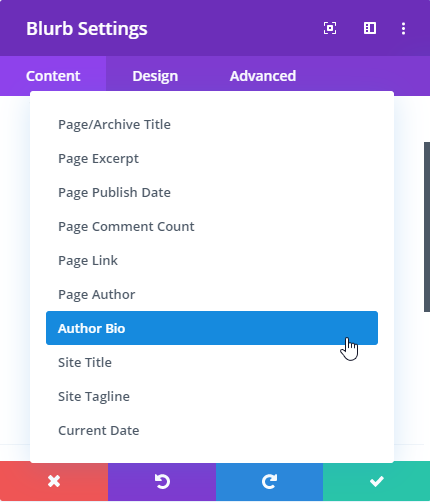Click the dark vertical scrollbar handle

[427, 227]
